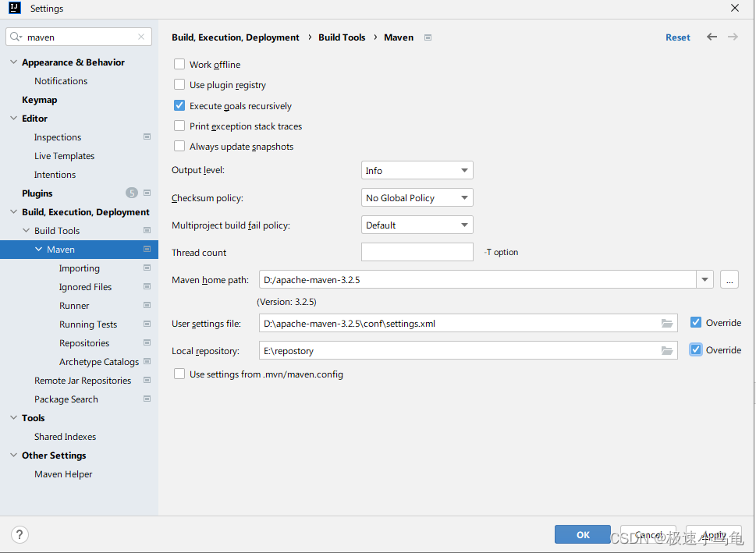This screenshot has width=756, height=553.
Task: Collapse the Other Settings section
Action: coord(13,456)
